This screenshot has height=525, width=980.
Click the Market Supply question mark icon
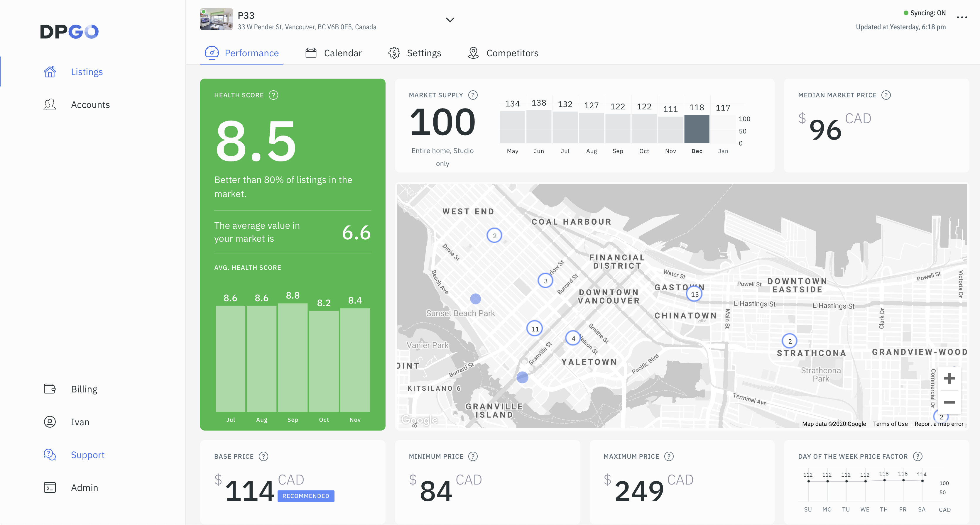click(x=472, y=95)
